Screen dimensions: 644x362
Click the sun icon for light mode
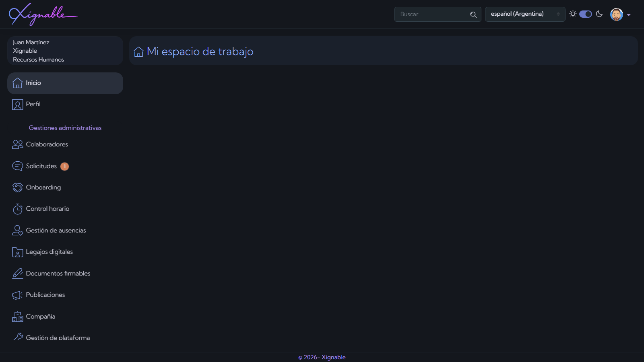click(x=573, y=14)
